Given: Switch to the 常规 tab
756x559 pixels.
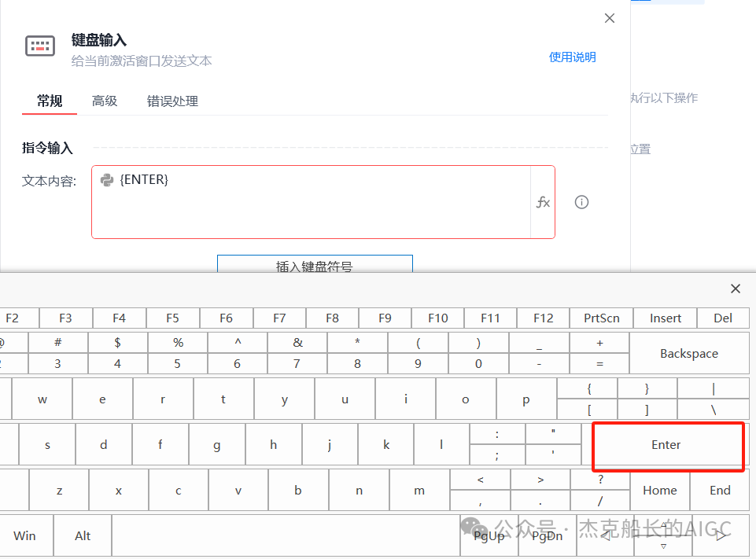Looking at the screenshot, I should (x=50, y=101).
